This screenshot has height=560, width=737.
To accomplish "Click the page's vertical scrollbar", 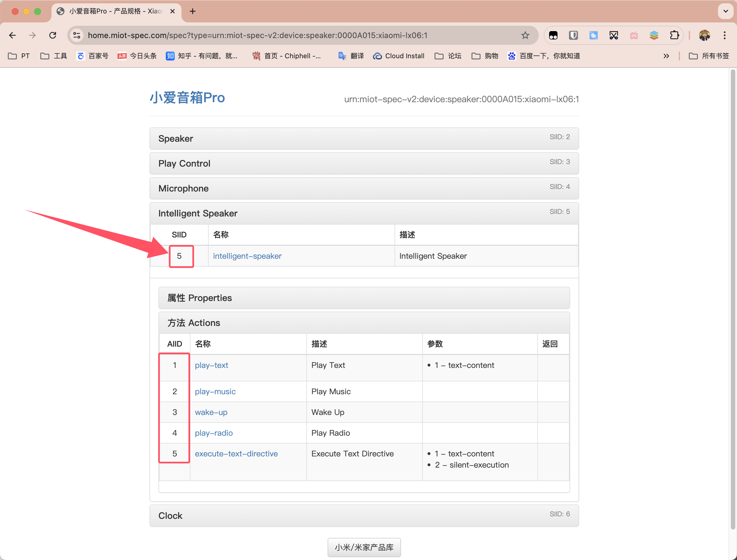I will click(733, 300).
